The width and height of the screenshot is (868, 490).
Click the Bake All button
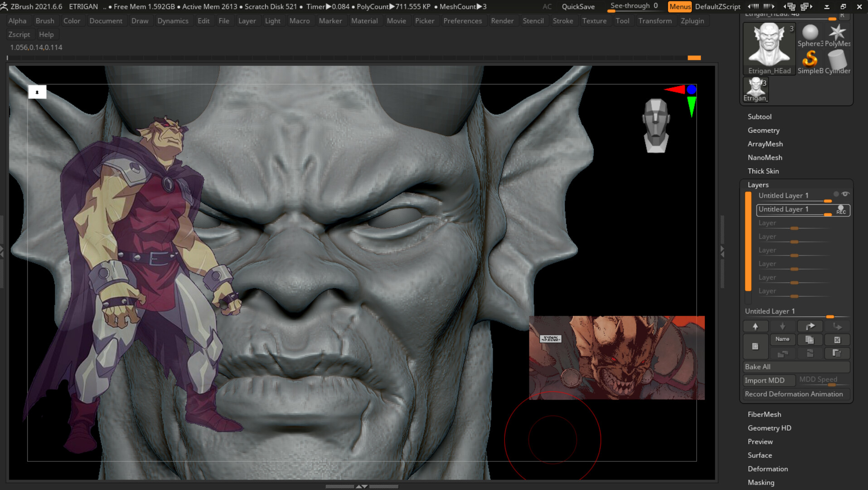796,367
